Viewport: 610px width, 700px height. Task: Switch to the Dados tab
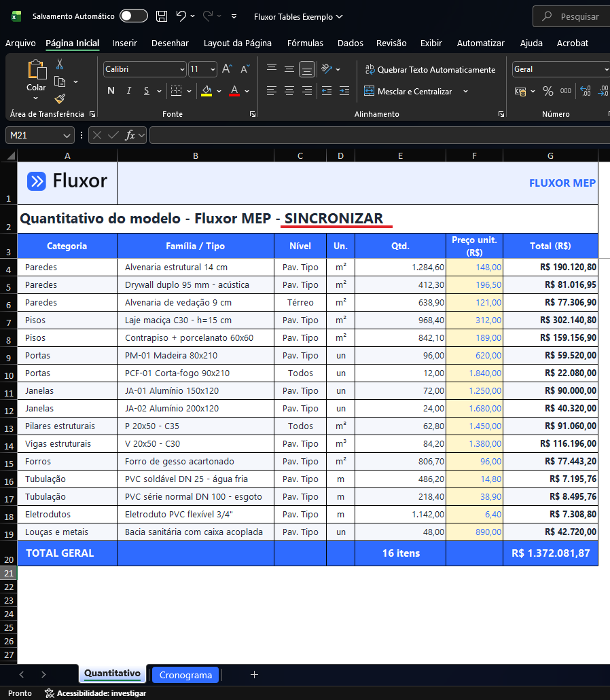350,43
